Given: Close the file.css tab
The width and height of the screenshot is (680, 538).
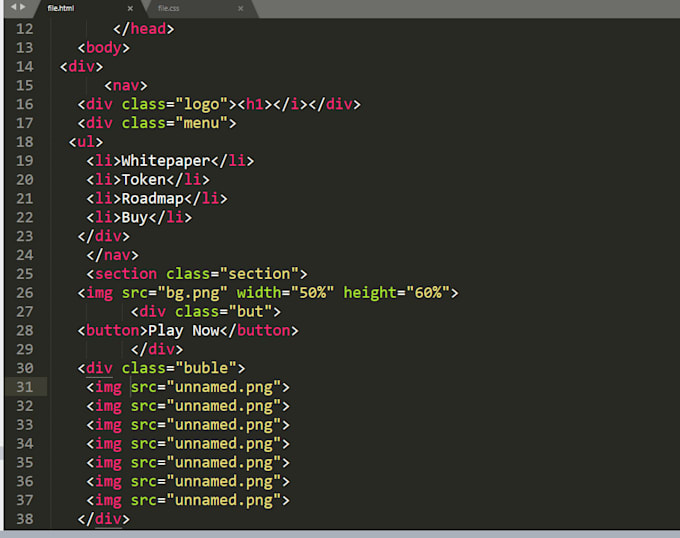Looking at the screenshot, I should (241, 8).
